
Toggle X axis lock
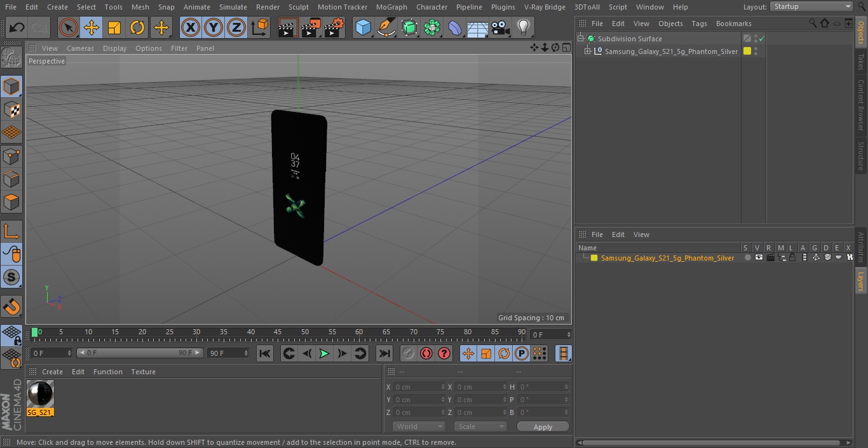[191, 27]
